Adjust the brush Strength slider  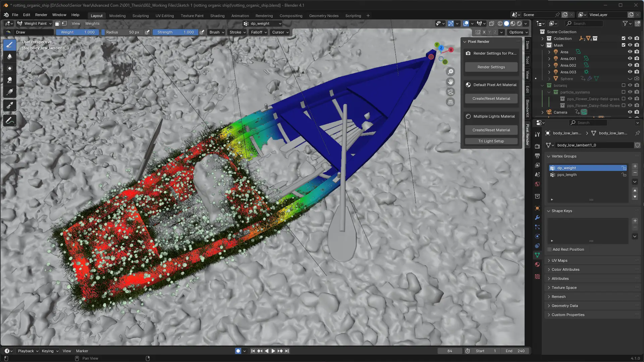pyautogui.click(x=175, y=32)
